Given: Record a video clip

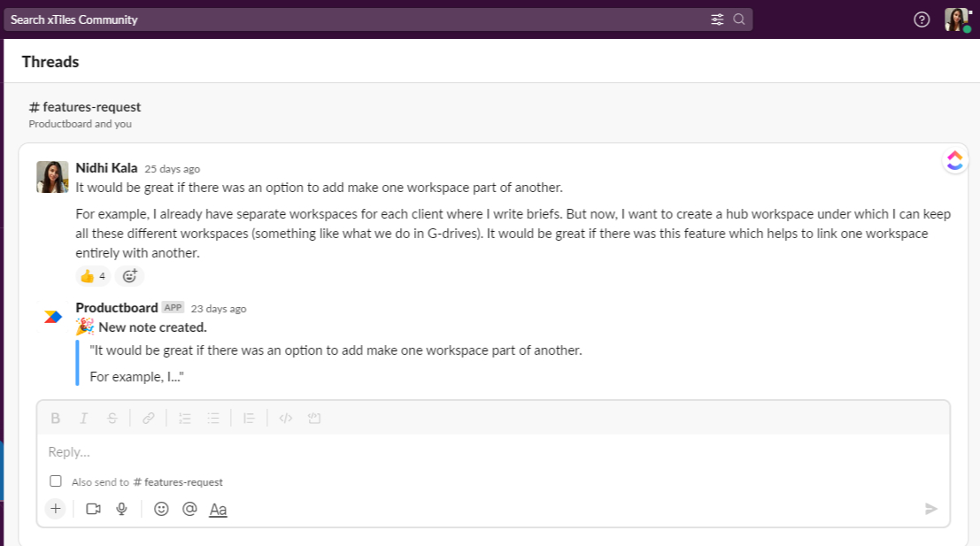Looking at the screenshot, I should [x=93, y=509].
